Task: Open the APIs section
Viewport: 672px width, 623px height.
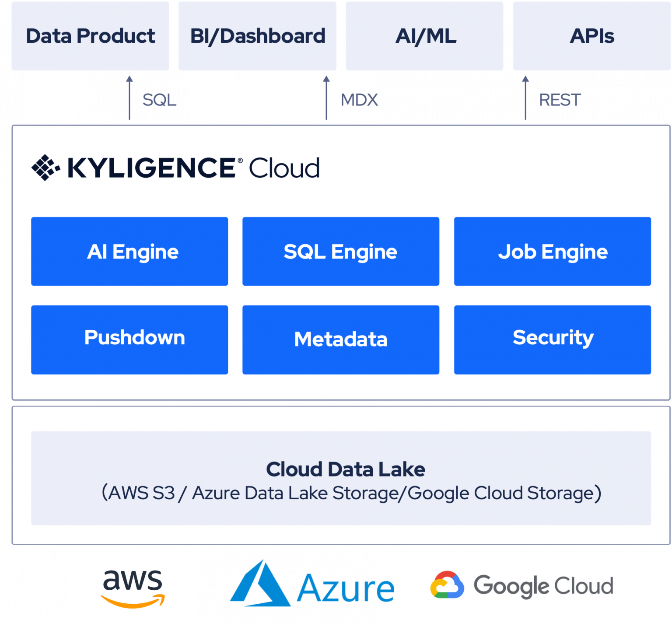Action: 591,36
